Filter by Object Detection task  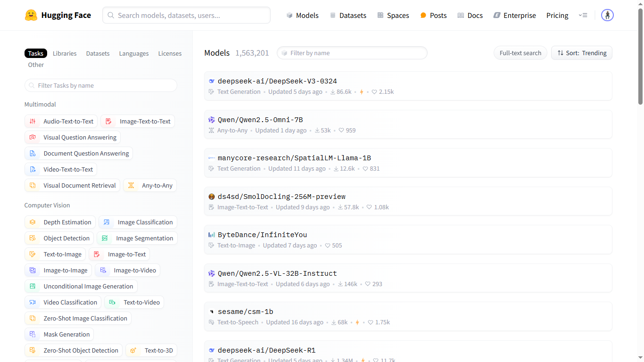pyautogui.click(x=59, y=238)
